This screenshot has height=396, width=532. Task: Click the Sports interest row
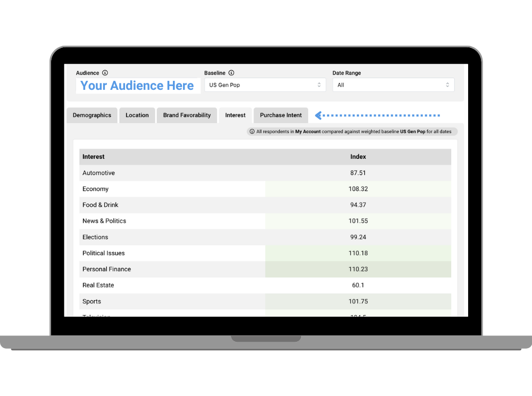point(213,301)
